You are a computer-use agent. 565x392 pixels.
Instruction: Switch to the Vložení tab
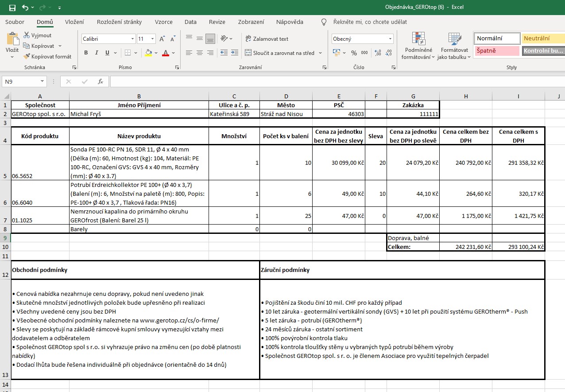click(74, 22)
